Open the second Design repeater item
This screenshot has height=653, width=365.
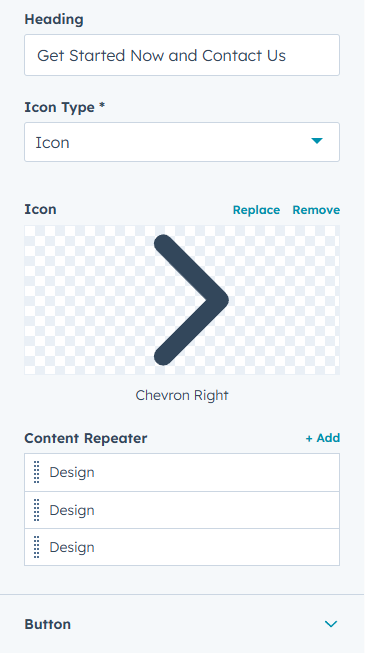click(182, 510)
